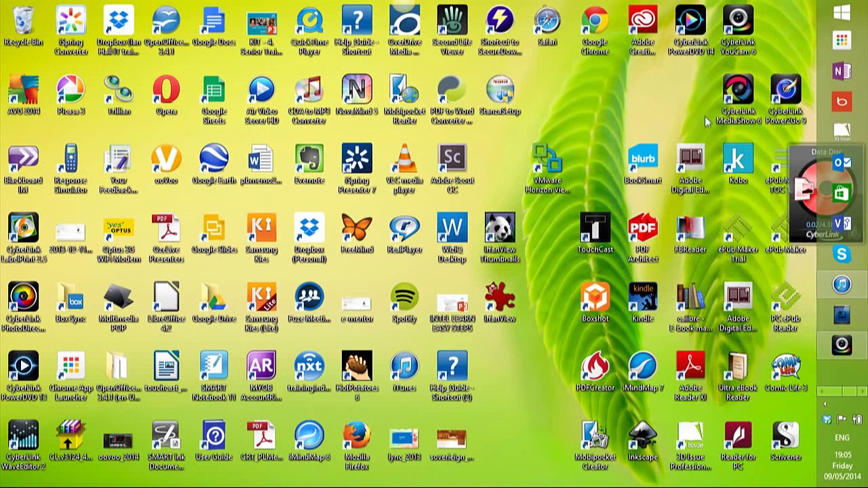Launch the Adobe Scout CC shortcut
Viewport: 868px width, 488px height.
coord(452,159)
